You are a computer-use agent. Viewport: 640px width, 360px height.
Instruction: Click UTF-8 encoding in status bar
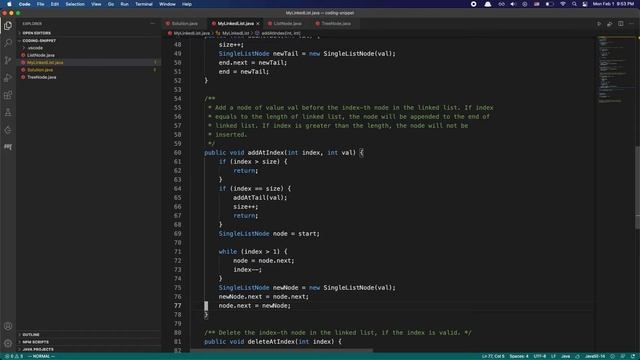(x=540, y=356)
